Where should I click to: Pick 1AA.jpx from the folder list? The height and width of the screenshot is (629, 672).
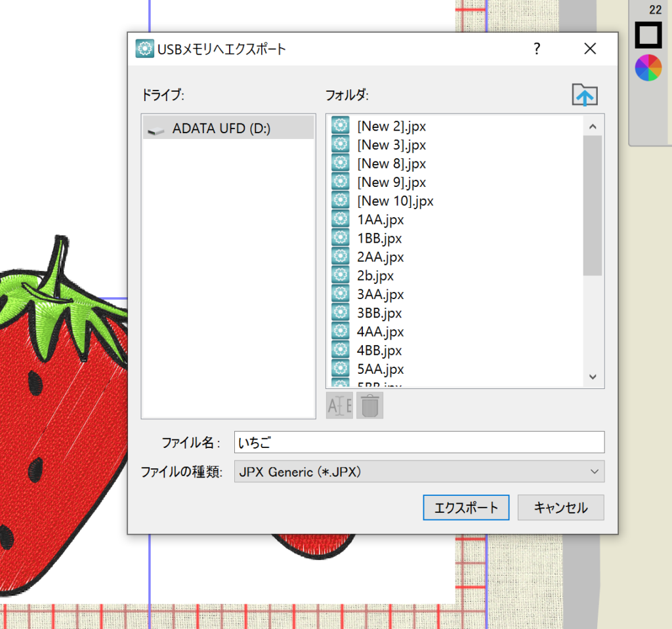380,220
